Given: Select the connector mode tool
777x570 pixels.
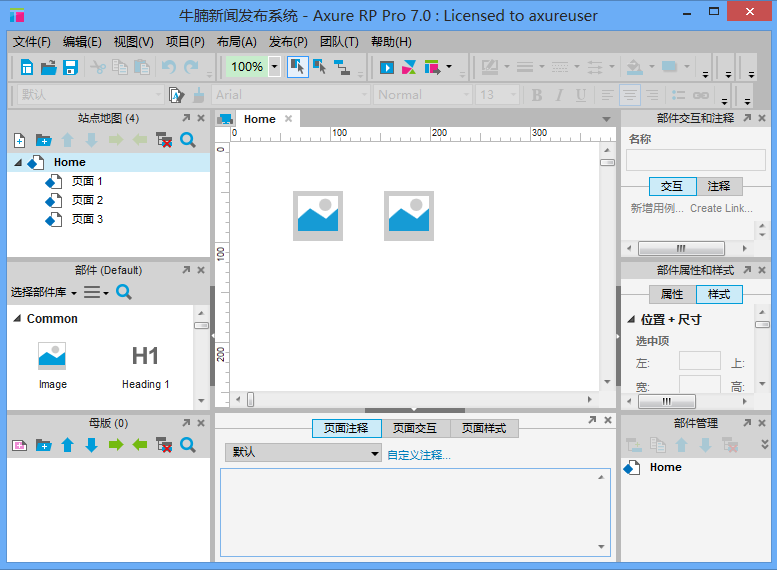Looking at the screenshot, I should 342,67.
